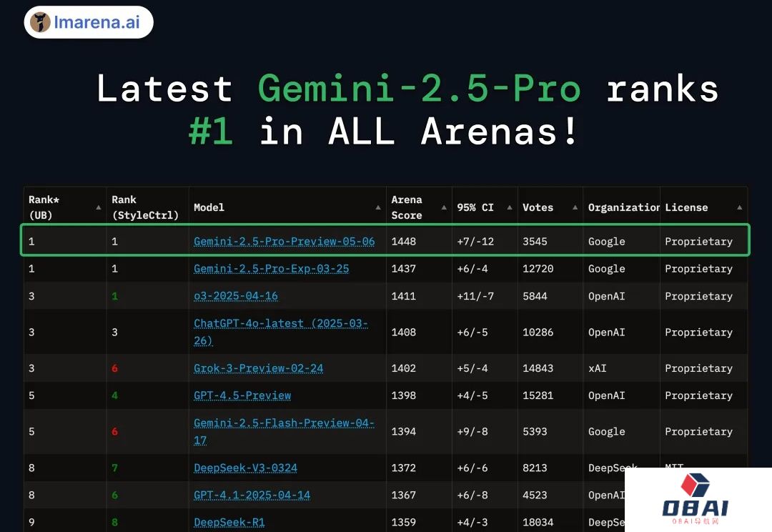Image resolution: width=772 pixels, height=532 pixels.
Task: Sort by Arena Score column arrow
Action: 444,207
